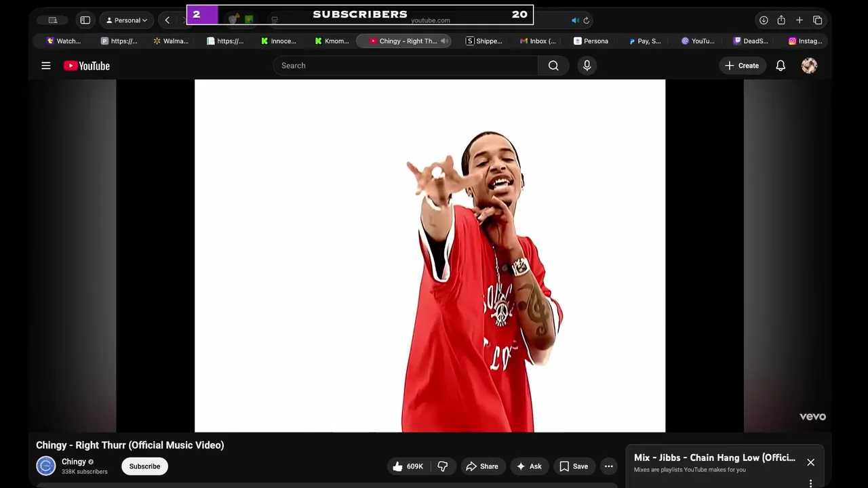Open a new tab with plus icon
The width and height of the screenshot is (868, 488).
point(800,20)
